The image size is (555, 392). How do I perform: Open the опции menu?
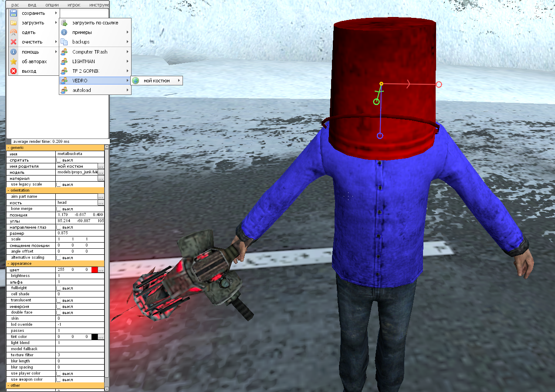click(52, 5)
